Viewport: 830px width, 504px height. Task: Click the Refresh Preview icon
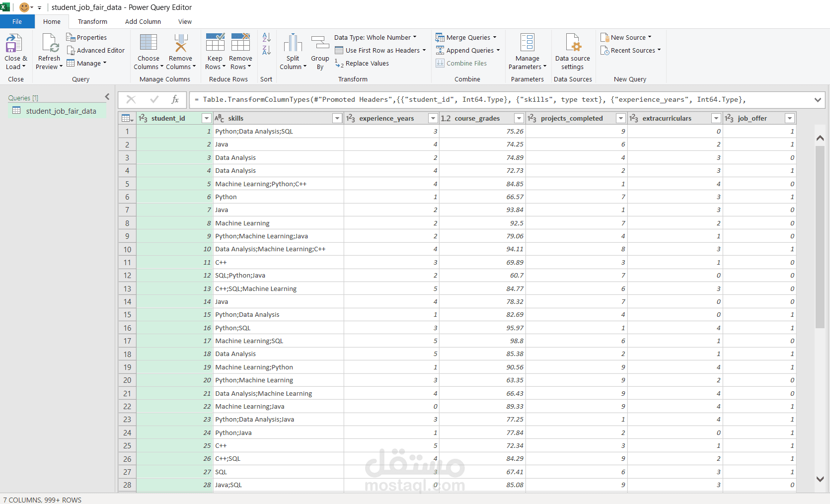tap(50, 44)
